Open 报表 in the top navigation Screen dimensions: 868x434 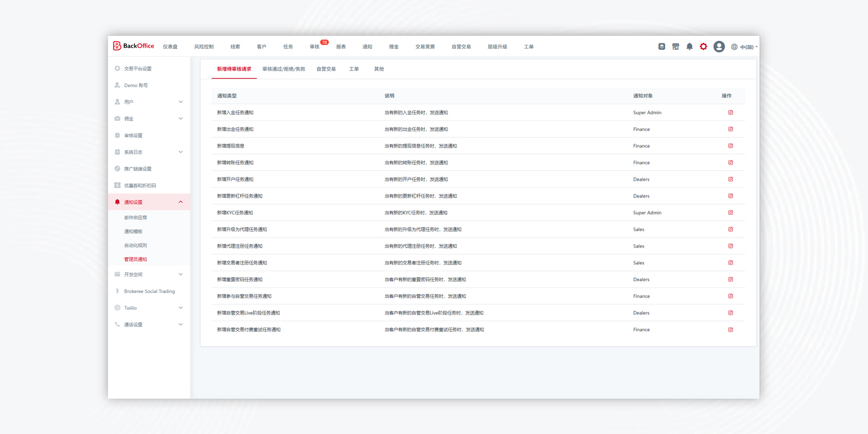[341, 47]
